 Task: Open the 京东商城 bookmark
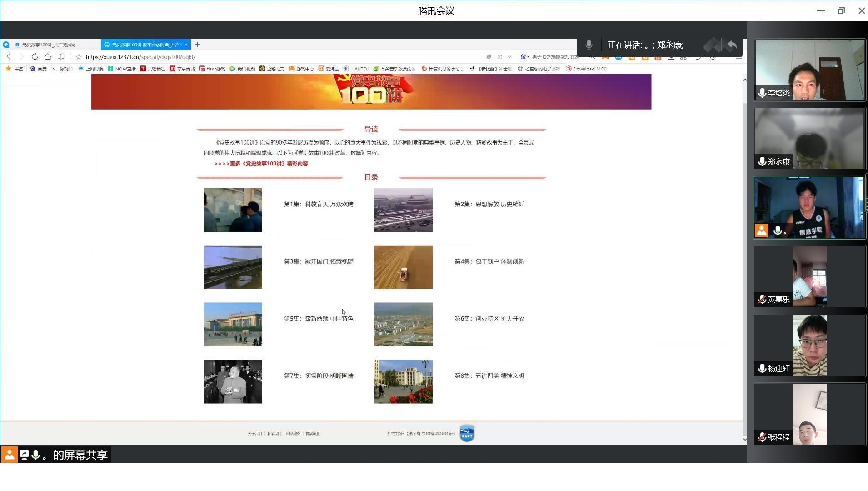[x=182, y=69]
